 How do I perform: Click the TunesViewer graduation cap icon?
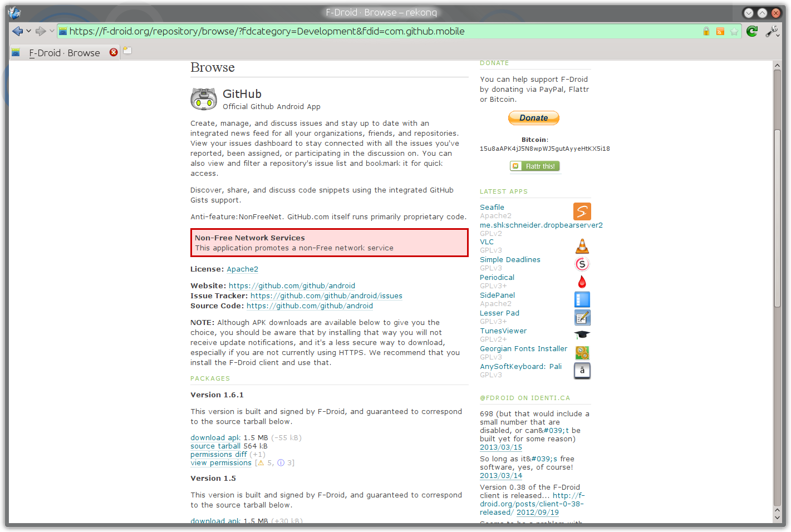click(x=582, y=334)
